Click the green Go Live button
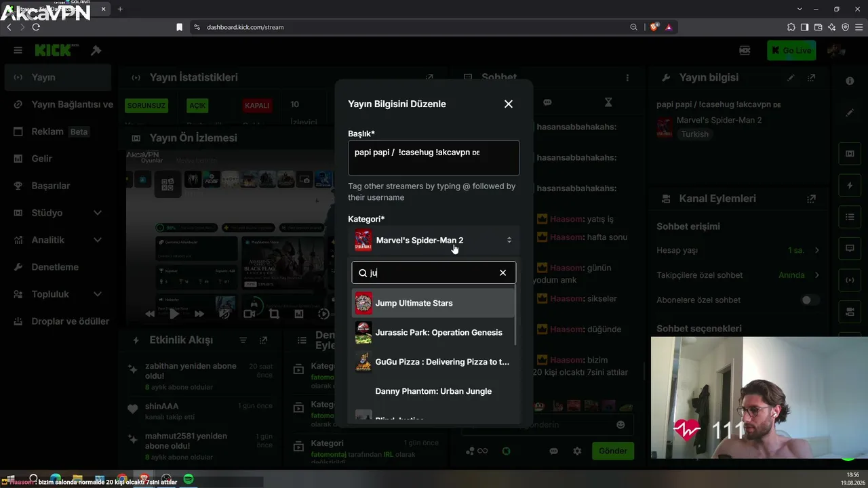 pos(791,50)
